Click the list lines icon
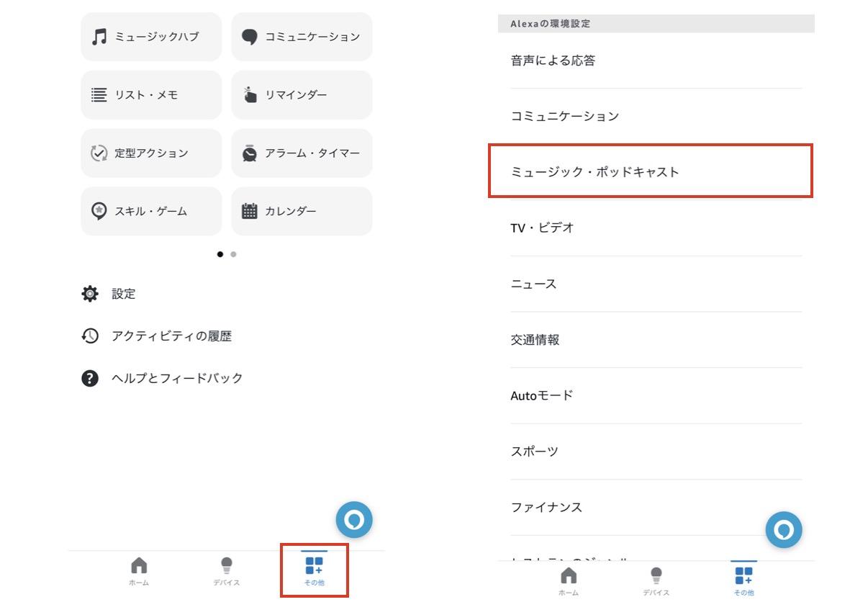This screenshot has height=602, width=868. pos(99,95)
